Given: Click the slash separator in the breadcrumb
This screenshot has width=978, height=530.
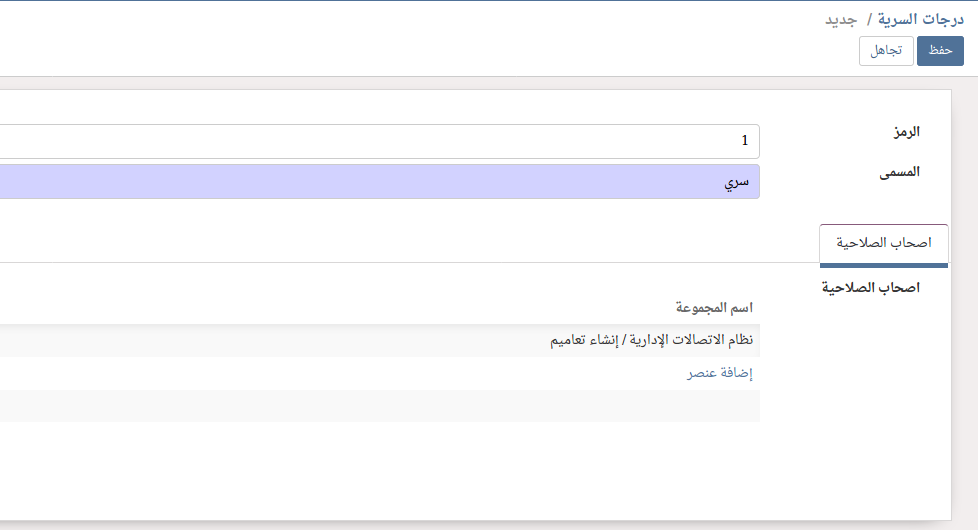Looking at the screenshot, I should coord(869,19).
